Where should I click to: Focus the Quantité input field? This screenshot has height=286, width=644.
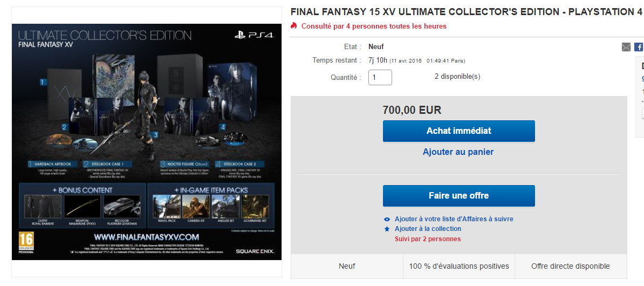[x=380, y=77]
